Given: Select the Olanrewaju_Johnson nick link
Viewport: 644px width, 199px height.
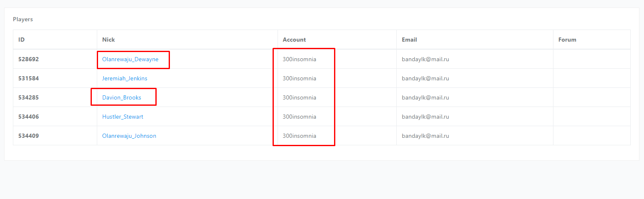Looking at the screenshot, I should (x=129, y=136).
